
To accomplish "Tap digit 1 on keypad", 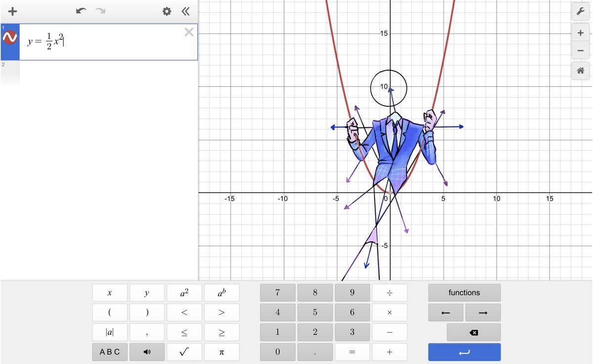I will (x=278, y=332).
